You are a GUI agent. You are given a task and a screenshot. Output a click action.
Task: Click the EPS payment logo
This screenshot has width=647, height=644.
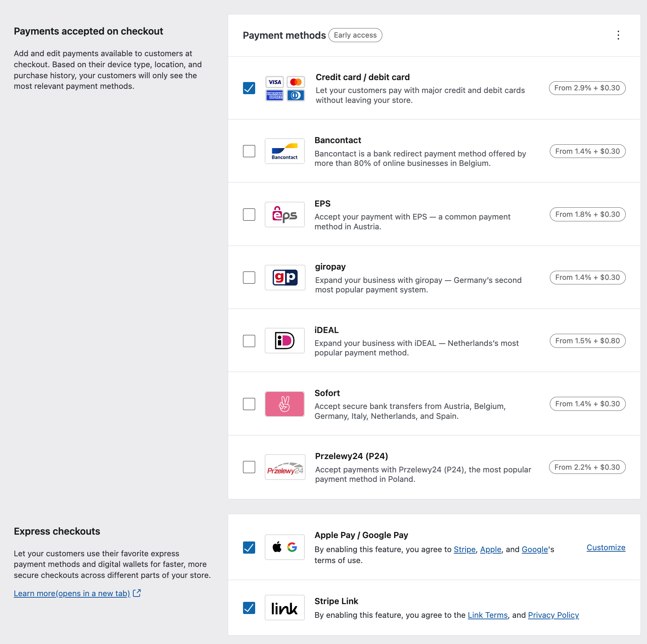pos(284,214)
